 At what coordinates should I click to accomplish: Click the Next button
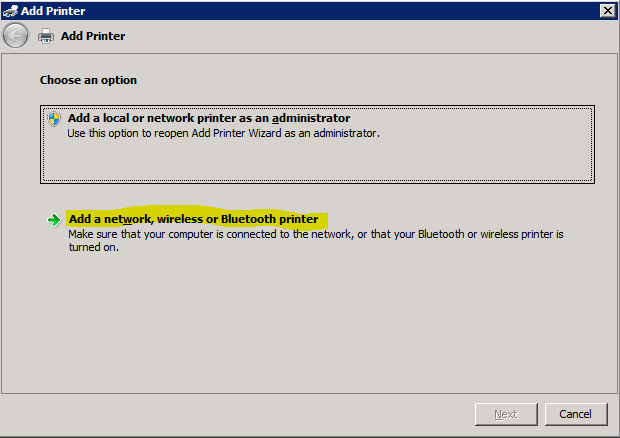pyautogui.click(x=505, y=414)
